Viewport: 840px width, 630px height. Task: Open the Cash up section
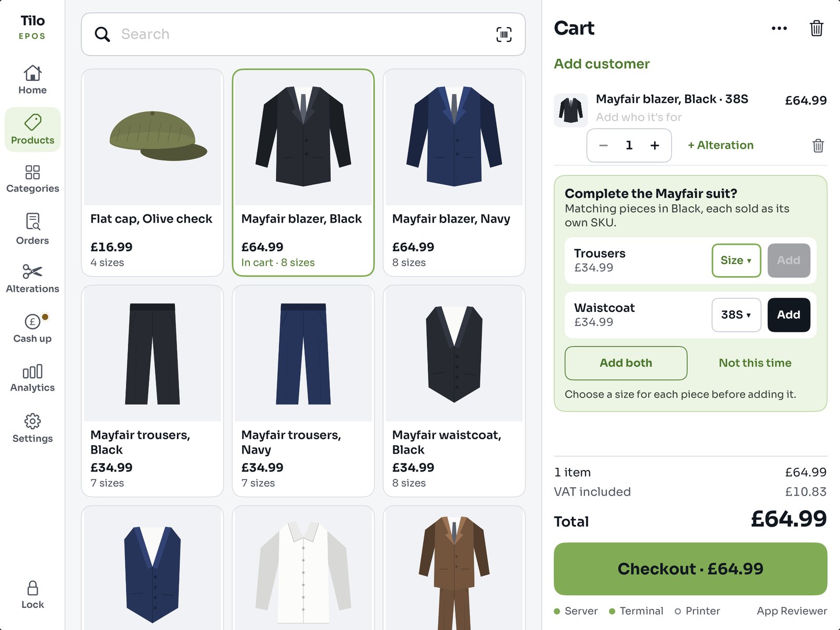coord(33,329)
